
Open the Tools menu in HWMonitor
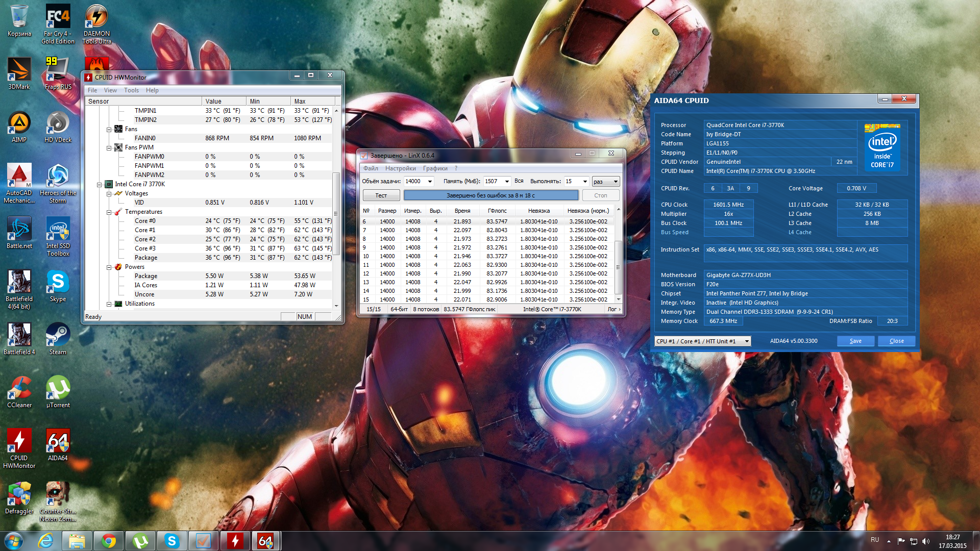point(131,90)
